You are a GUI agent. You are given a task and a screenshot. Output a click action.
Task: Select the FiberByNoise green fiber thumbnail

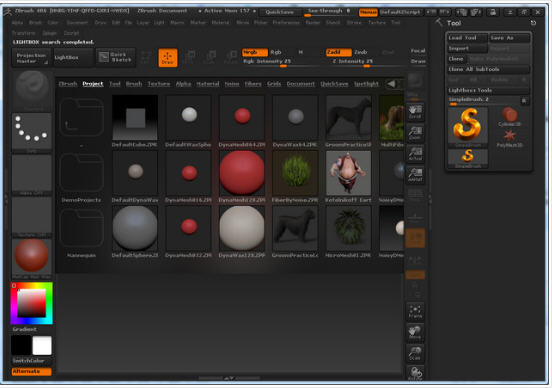[x=295, y=173]
